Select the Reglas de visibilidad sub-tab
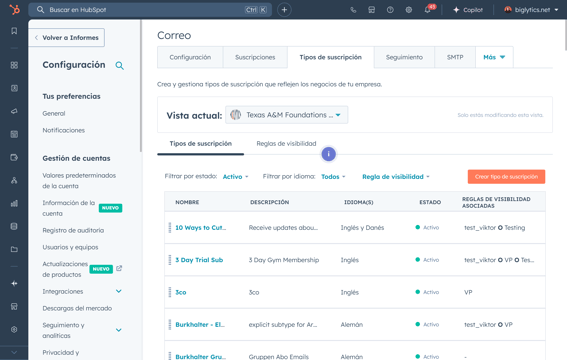This screenshot has width=567, height=360. pyautogui.click(x=286, y=144)
